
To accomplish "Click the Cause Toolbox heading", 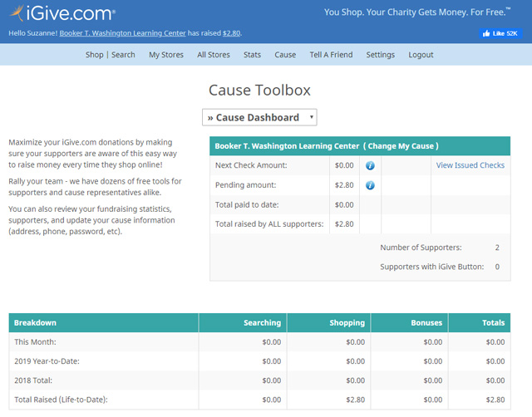I will tap(259, 91).
